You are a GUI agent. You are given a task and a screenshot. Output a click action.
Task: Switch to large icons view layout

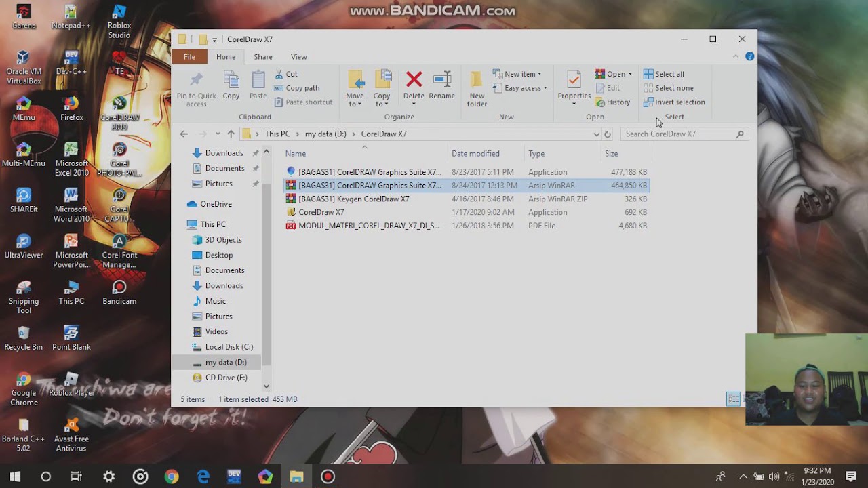tap(746, 399)
